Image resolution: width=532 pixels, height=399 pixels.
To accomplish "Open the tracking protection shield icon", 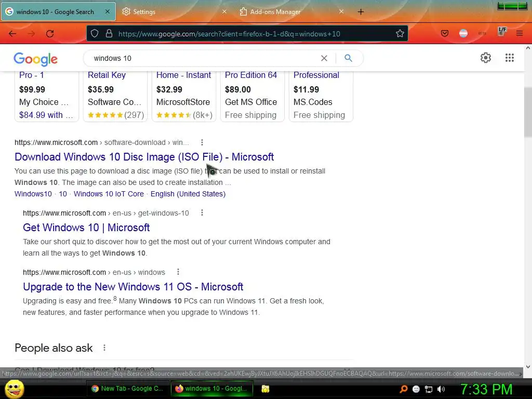I will [95, 34].
